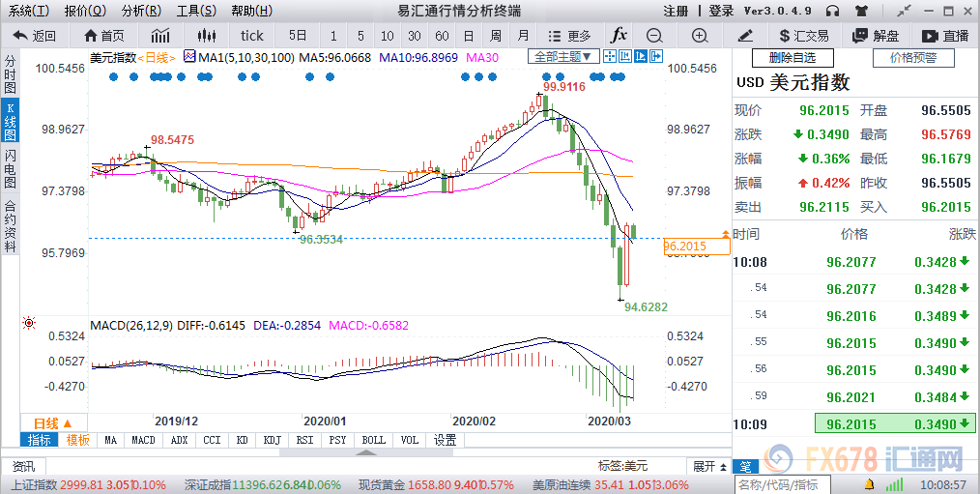Switch to candlestick chart icon in toolbar
Viewport: 980px width, 494px height.
pyautogui.click(x=203, y=35)
